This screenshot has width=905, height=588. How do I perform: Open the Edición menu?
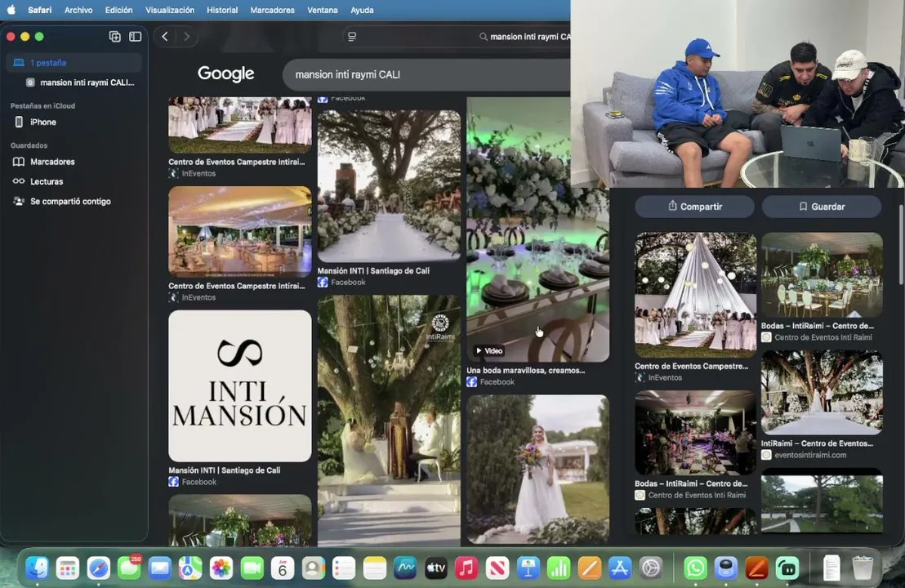click(119, 10)
